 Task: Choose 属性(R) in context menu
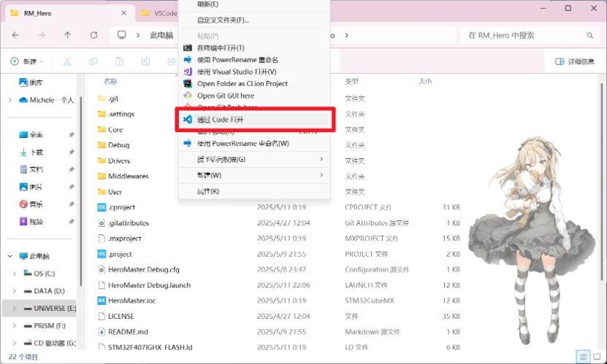pyautogui.click(x=253, y=191)
